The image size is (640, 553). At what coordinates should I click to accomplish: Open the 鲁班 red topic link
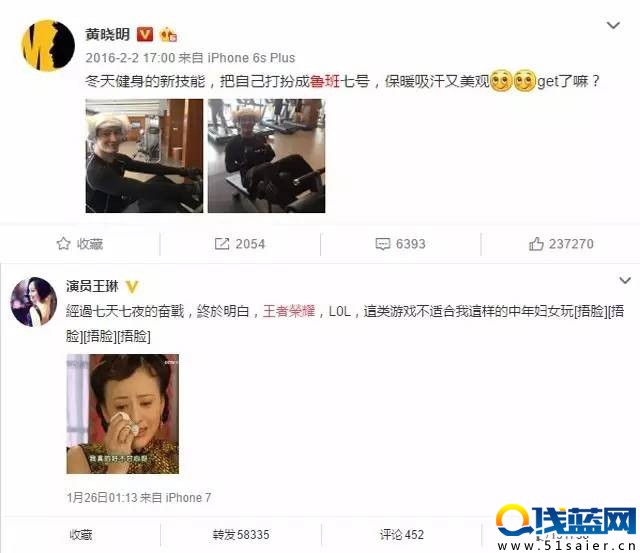pos(325,81)
